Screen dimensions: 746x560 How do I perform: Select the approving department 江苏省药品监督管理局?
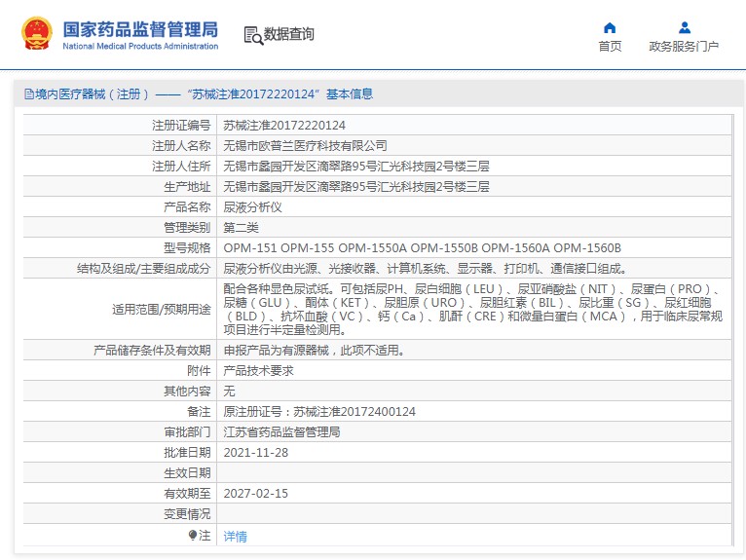(x=281, y=432)
